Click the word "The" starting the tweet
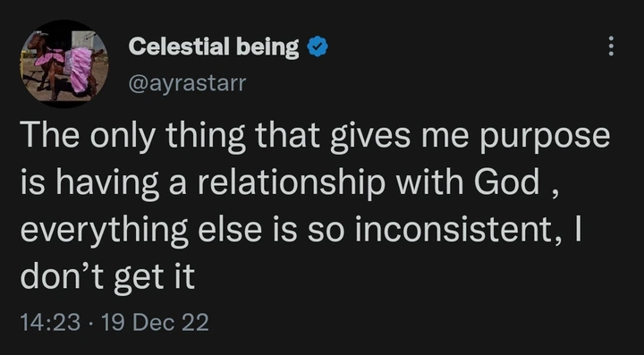The height and width of the screenshot is (355, 644). pyautogui.click(x=49, y=135)
